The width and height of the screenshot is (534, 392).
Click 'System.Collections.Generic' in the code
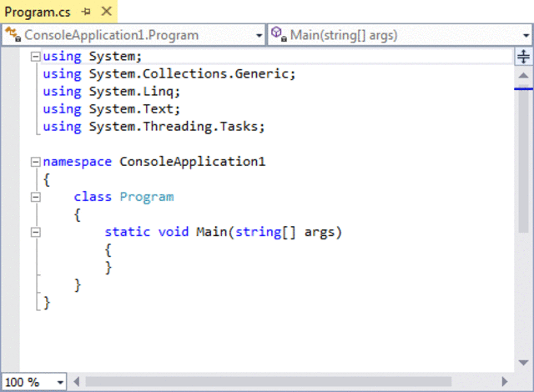[x=189, y=74]
